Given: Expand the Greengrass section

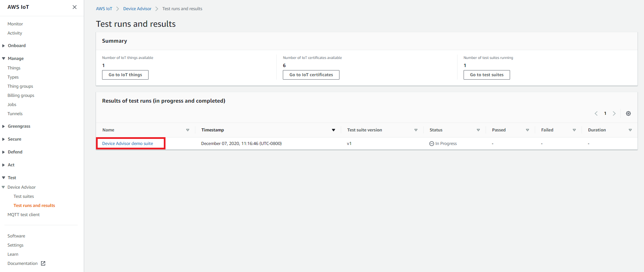Looking at the screenshot, I should (4, 126).
